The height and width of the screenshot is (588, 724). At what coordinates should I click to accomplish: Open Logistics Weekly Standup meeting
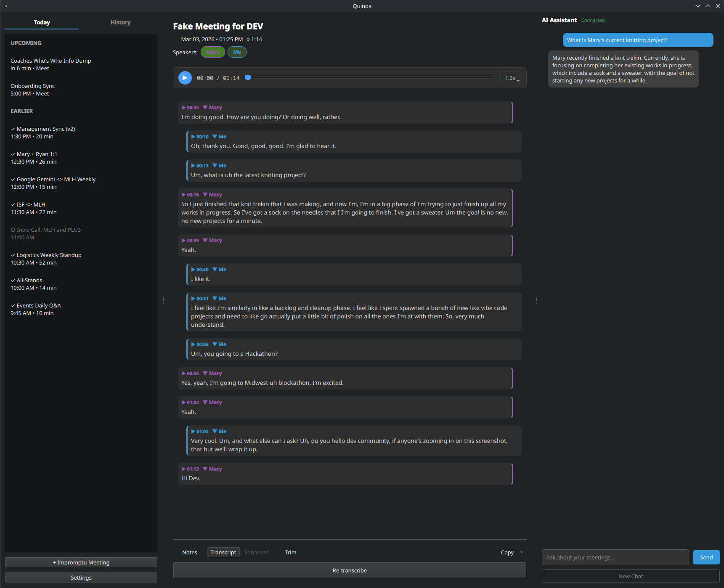(x=81, y=259)
